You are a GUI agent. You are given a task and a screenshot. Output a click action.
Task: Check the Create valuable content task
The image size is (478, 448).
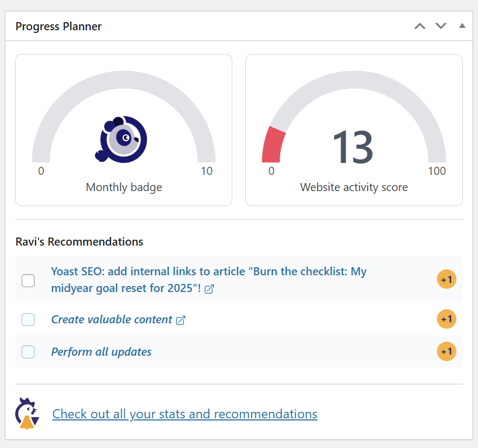[x=28, y=320]
